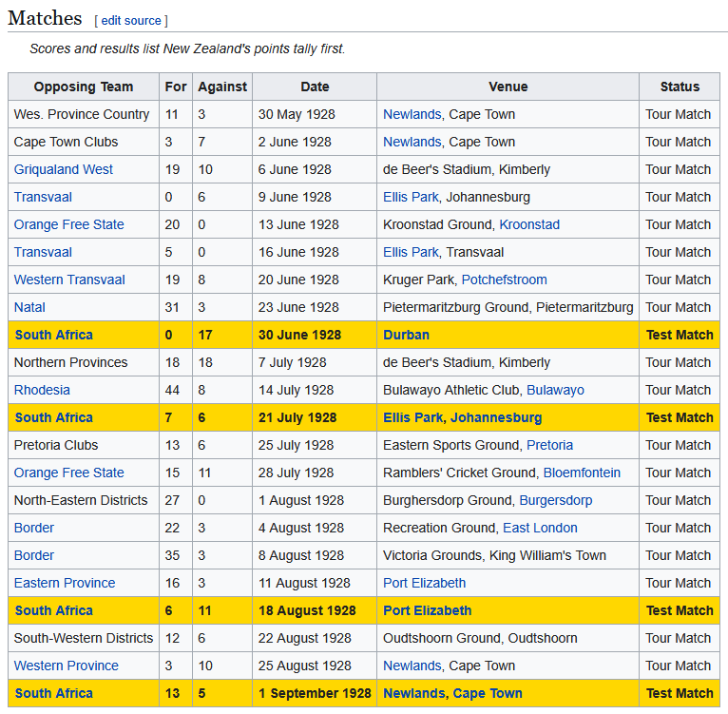Screen dimensions: 728x714
Task: Open Orange Free State link, 13 June row
Action: tap(68, 224)
